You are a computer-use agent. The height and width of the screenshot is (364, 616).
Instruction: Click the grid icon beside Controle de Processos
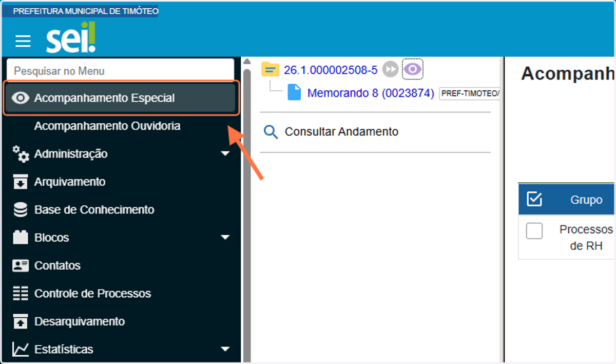pos(21,294)
